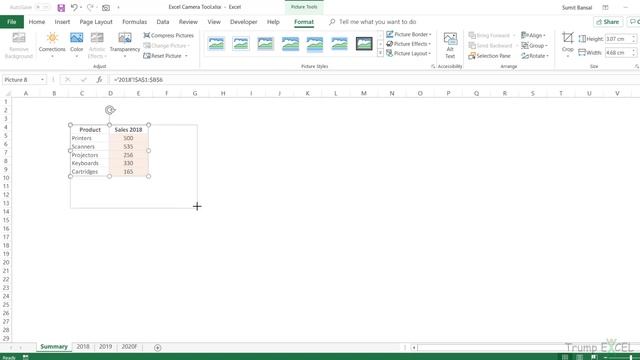Switch to the Data tab
Image resolution: width=640 pixels, height=360 pixels.
coord(162,22)
